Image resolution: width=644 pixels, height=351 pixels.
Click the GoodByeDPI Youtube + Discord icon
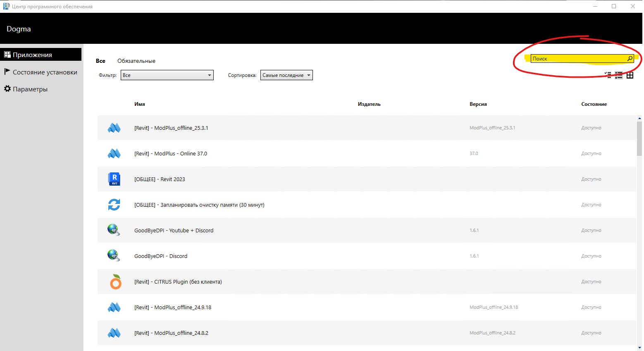[114, 230]
